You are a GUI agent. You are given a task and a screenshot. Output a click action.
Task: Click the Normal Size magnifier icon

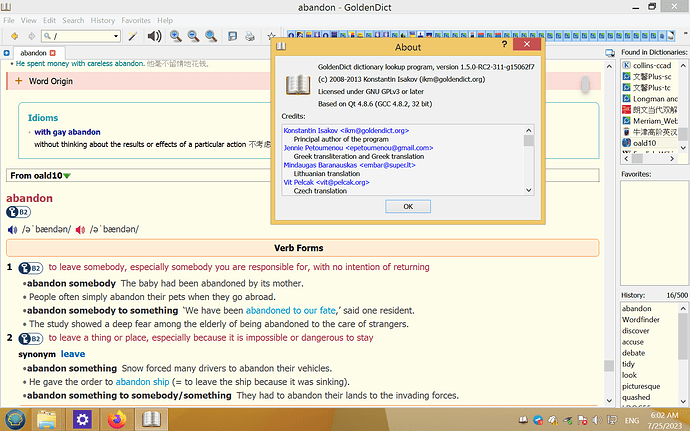pos(211,36)
